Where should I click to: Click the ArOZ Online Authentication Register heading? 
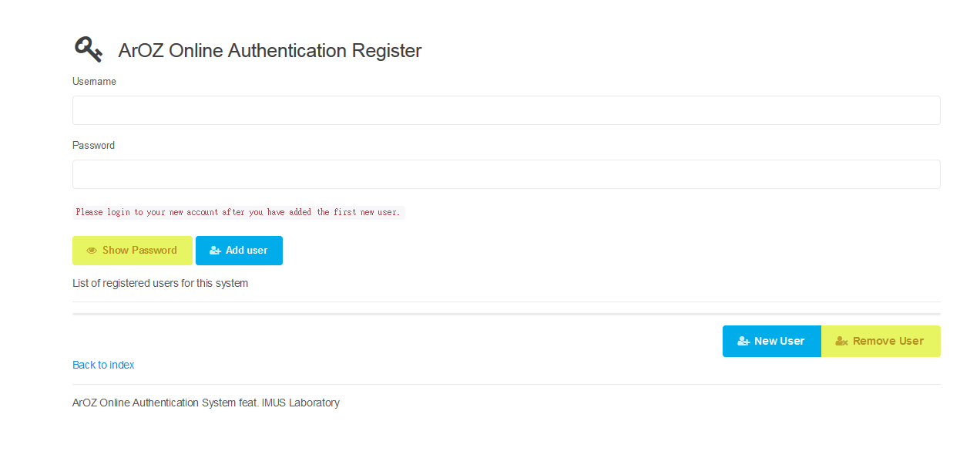[270, 51]
